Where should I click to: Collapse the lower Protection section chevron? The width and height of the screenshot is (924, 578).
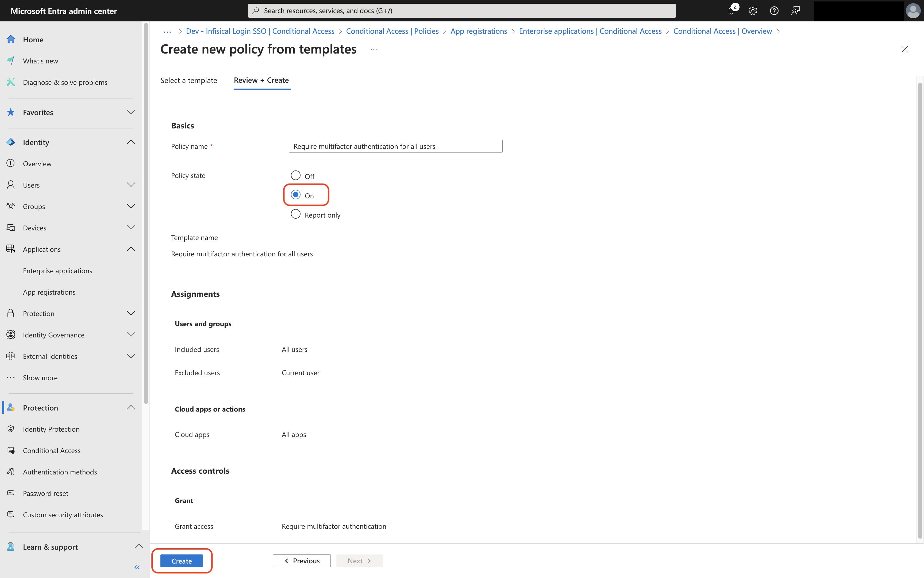pos(131,408)
